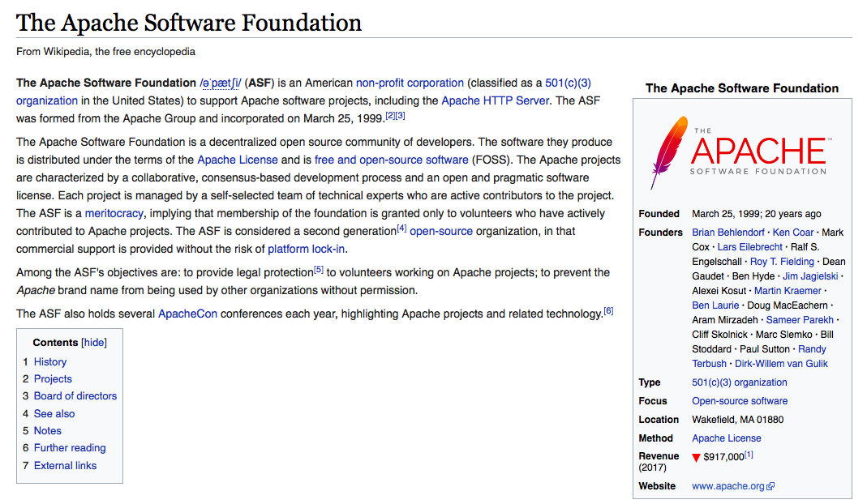This screenshot has height=504, width=867.
Task: Jump to the See also section
Action: tap(54, 414)
